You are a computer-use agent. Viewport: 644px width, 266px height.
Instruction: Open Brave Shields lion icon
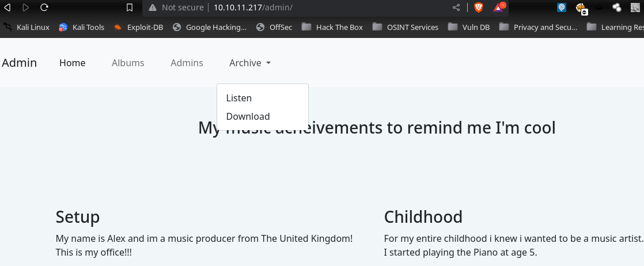(479, 7)
